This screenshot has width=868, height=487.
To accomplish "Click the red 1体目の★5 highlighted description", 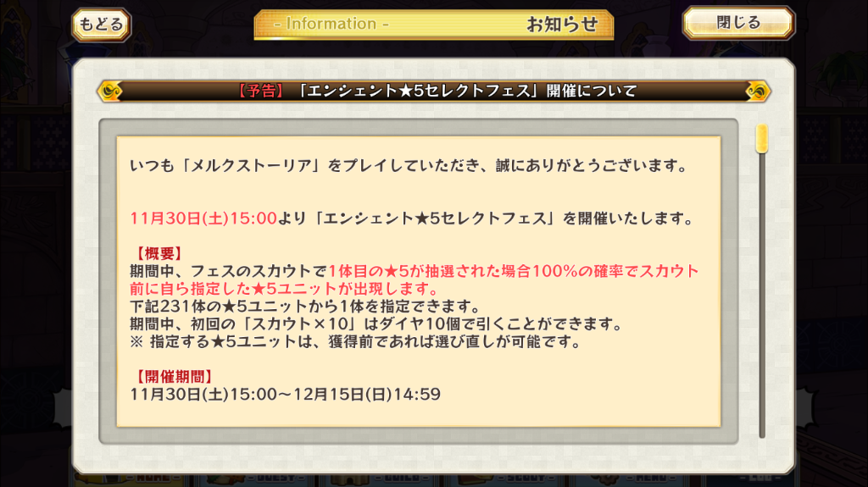I will [x=414, y=280].
